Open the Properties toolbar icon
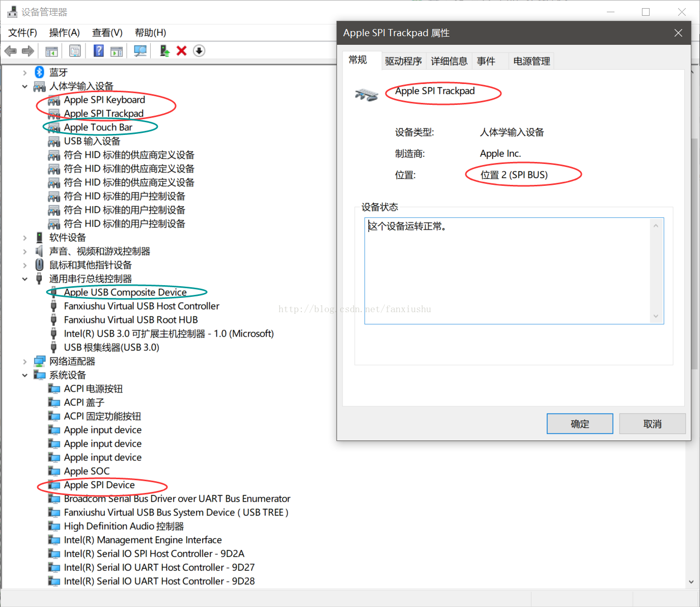This screenshot has height=607, width=700. (75, 51)
